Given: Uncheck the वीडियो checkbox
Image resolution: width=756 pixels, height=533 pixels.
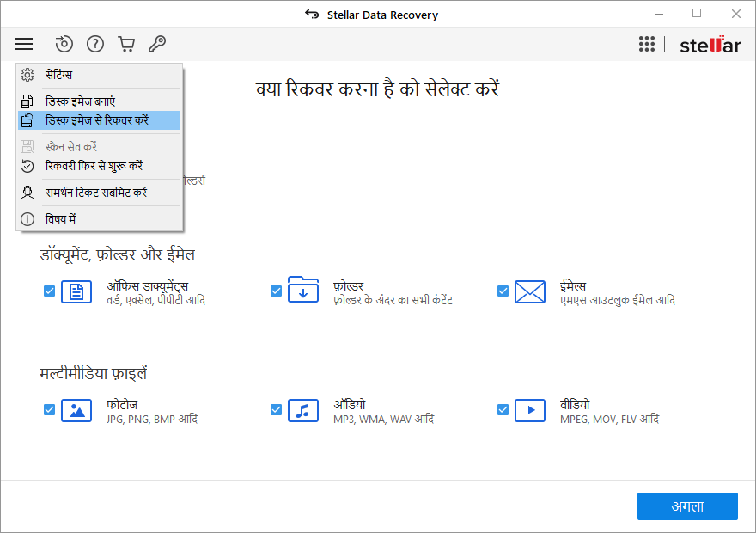Looking at the screenshot, I should click(503, 410).
